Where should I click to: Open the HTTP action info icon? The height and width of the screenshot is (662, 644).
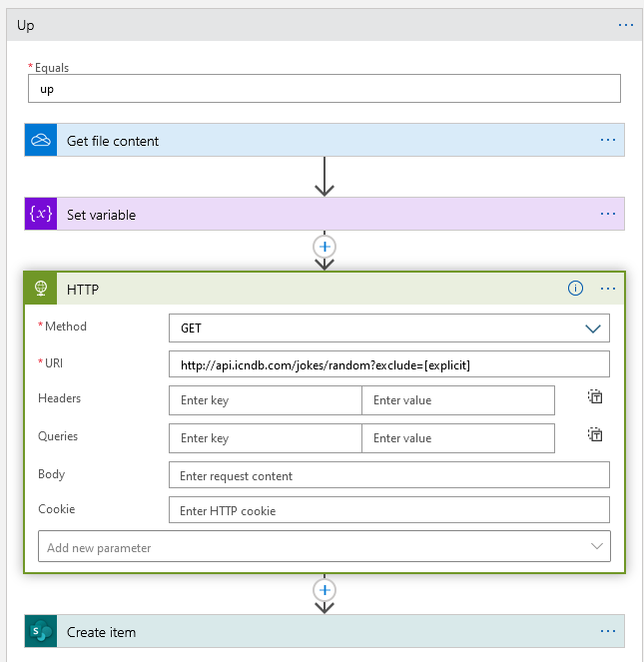[575, 289]
